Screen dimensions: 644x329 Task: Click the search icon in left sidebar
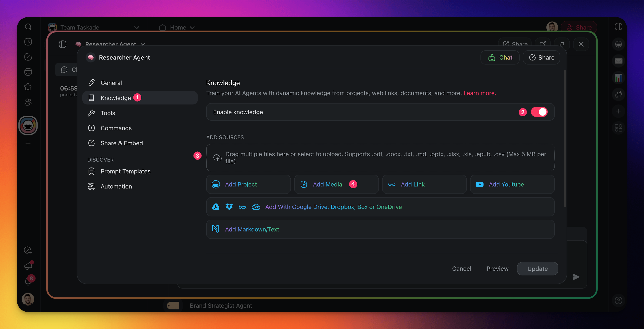click(x=28, y=27)
